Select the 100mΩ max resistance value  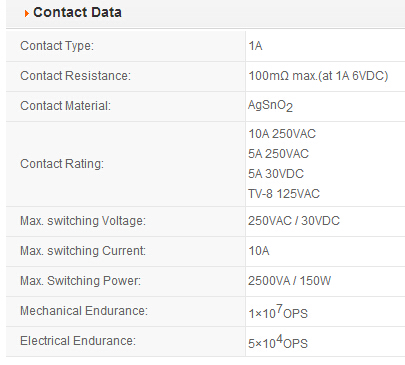(318, 76)
